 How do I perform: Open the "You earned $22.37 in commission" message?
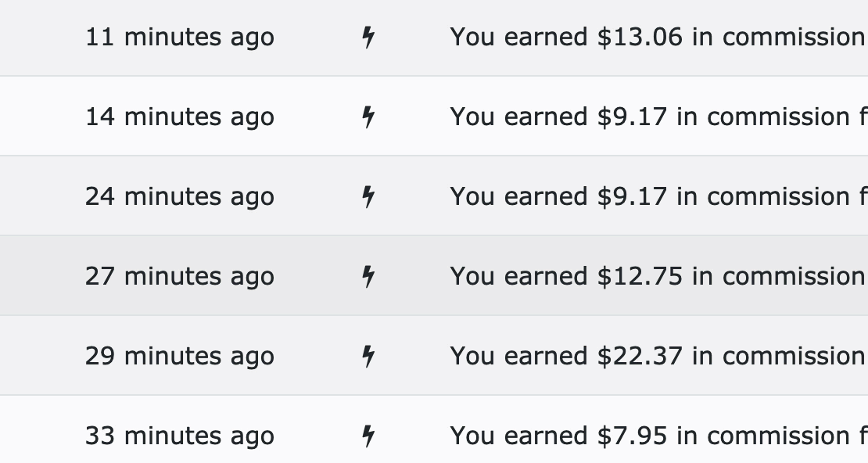click(x=657, y=357)
